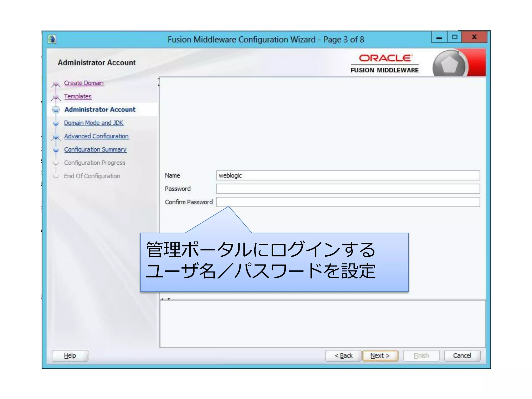The height and width of the screenshot is (399, 532).
Task: Click the Advanced Configuration step node icon
Action: pos(56,137)
